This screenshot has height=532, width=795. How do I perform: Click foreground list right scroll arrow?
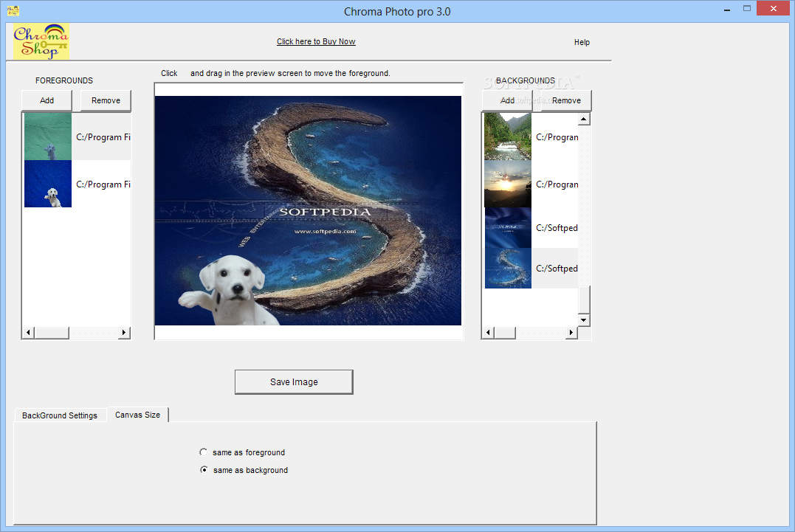(x=124, y=332)
